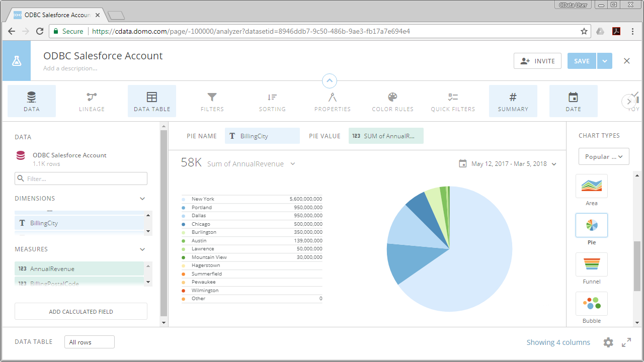Choose the Bubble chart type
This screenshot has width=644, height=362.
591,304
